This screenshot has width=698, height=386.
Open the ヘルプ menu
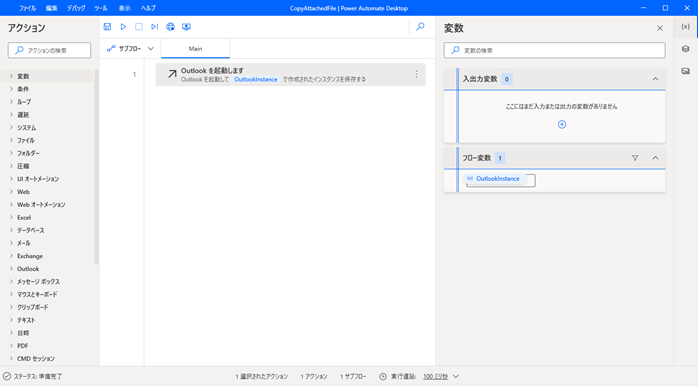pyautogui.click(x=148, y=8)
